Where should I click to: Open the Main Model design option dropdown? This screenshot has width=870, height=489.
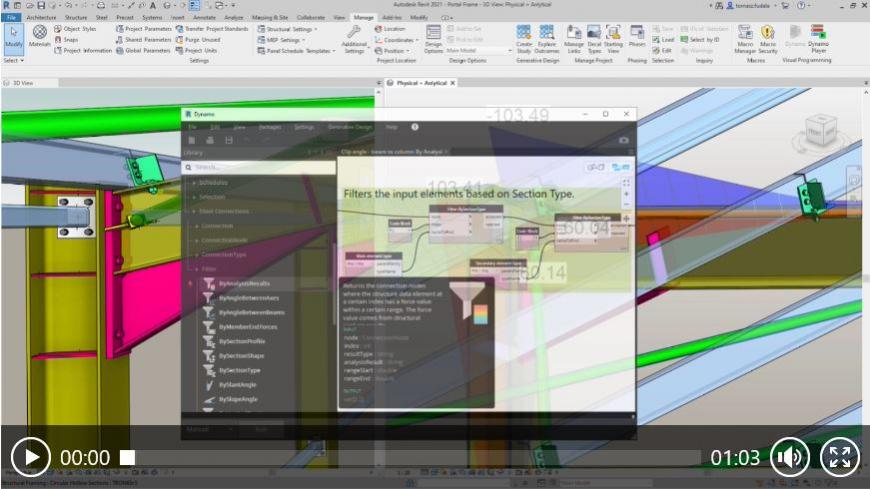[479, 51]
